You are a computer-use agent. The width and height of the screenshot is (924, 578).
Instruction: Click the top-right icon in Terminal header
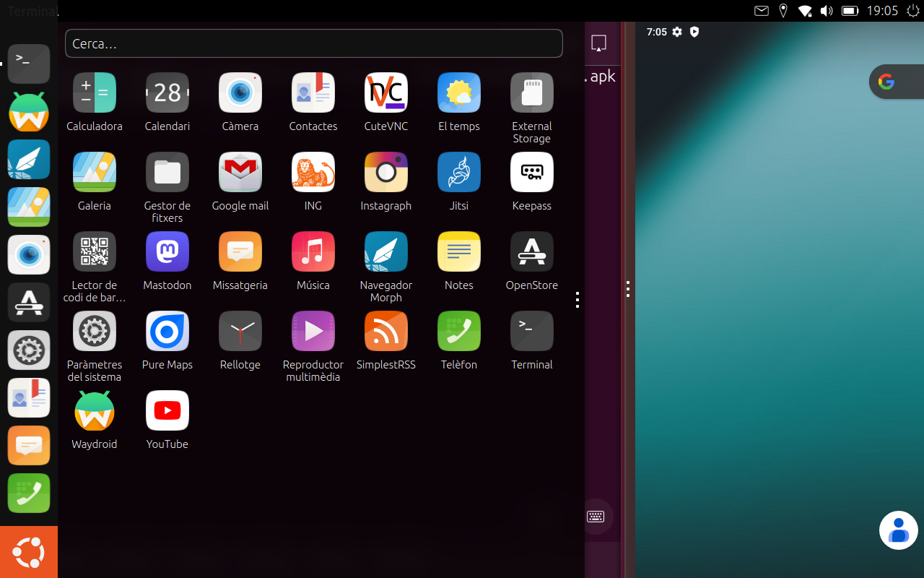click(598, 43)
